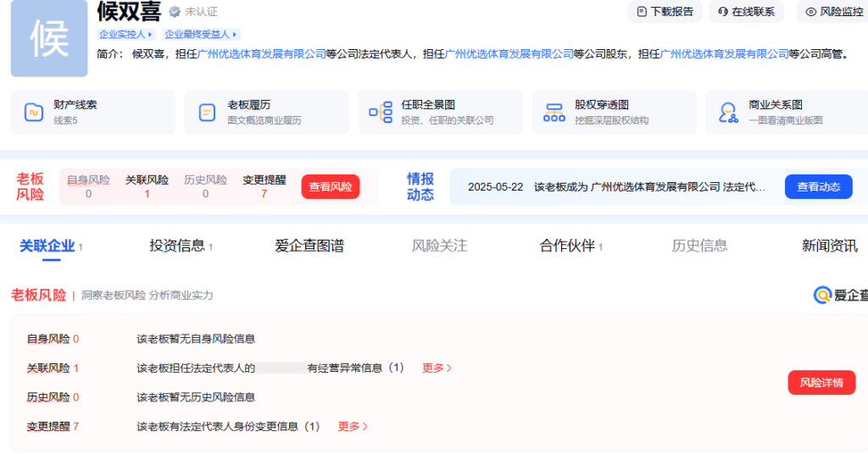Viewport: 868px width, 454px height.
Task: Click the 变更提醒 7 row label
Action: (x=53, y=427)
